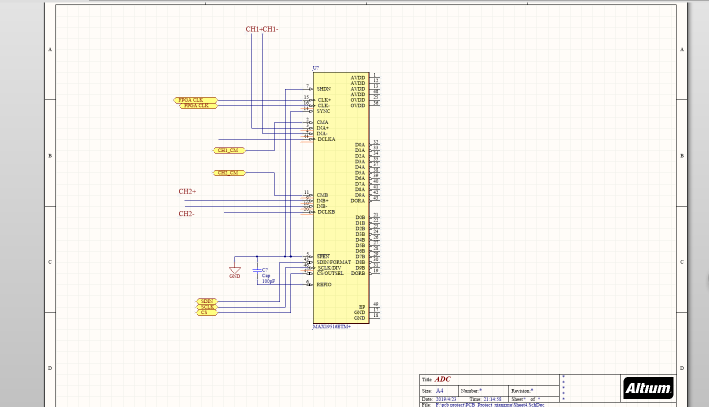
Task: Click the REFIO pin label
Action: [324, 284]
